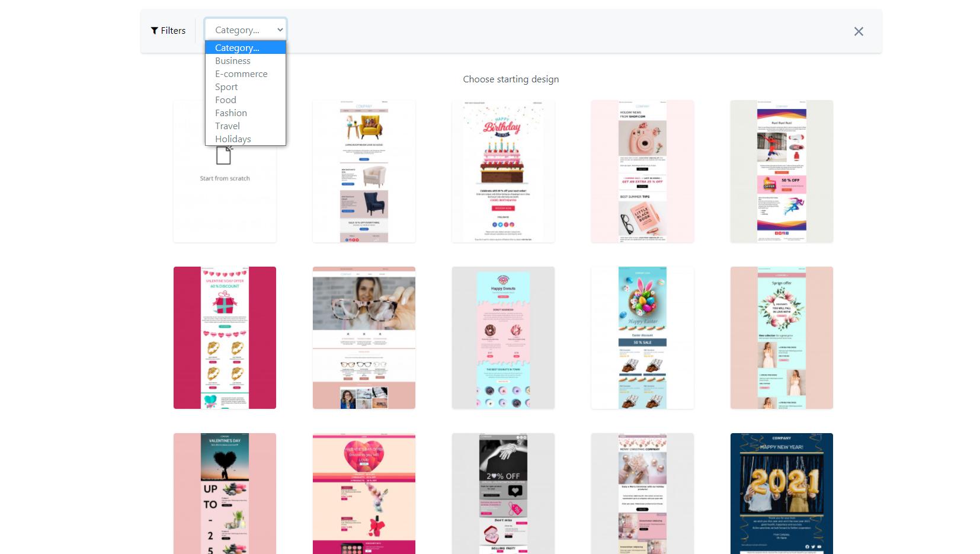
Task: Pick Sport in the category list
Action: point(226,87)
